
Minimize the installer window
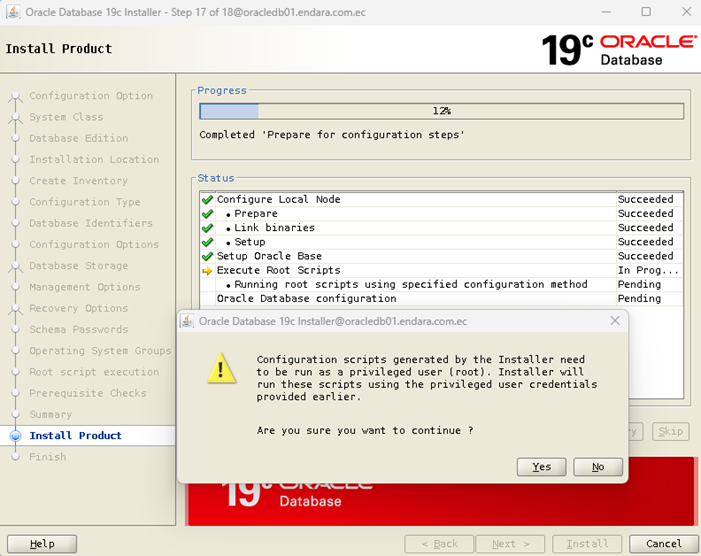[606, 12]
